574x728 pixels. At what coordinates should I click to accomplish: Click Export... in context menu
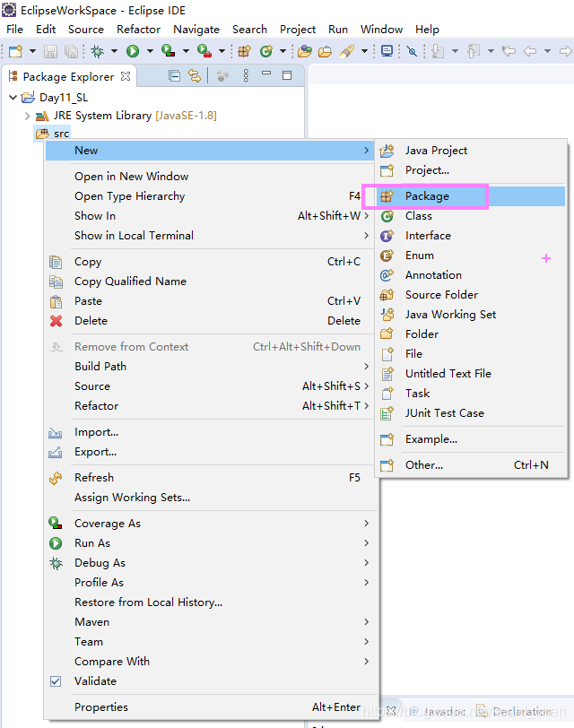(210, 451)
